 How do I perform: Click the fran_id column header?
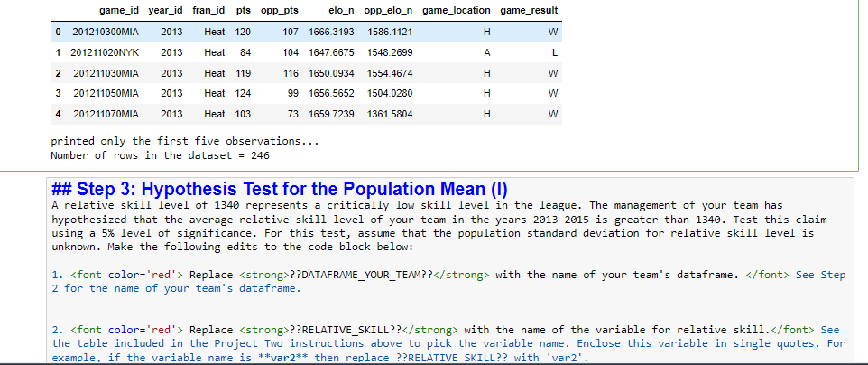point(208,11)
